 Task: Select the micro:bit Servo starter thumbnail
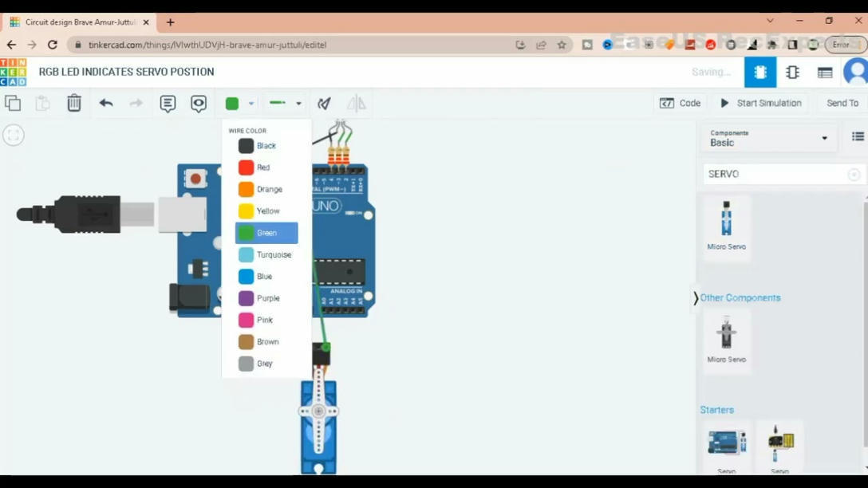[780, 447]
